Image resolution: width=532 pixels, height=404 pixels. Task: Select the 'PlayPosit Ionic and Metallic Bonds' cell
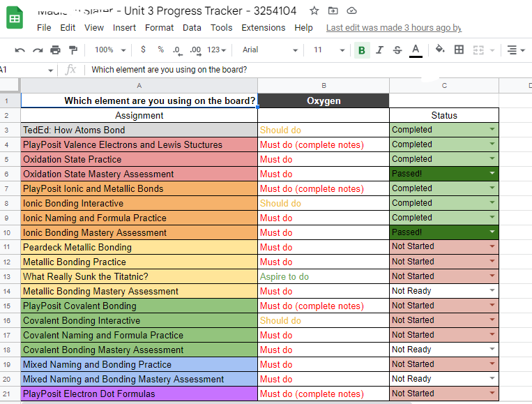[139, 189]
